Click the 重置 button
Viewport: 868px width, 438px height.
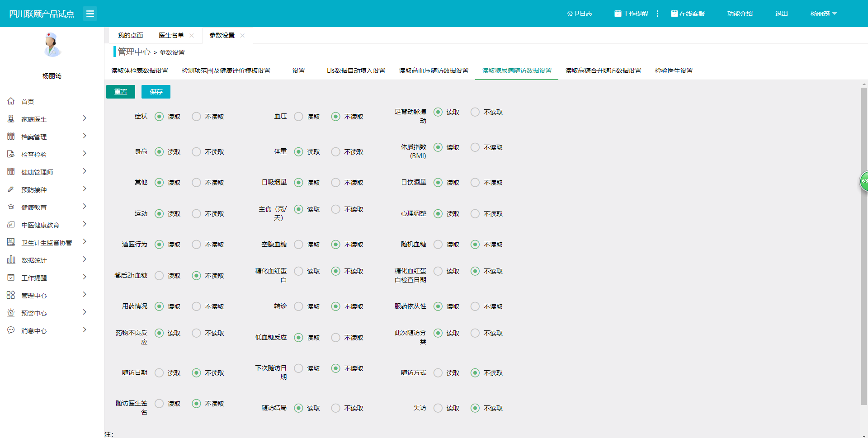(121, 92)
